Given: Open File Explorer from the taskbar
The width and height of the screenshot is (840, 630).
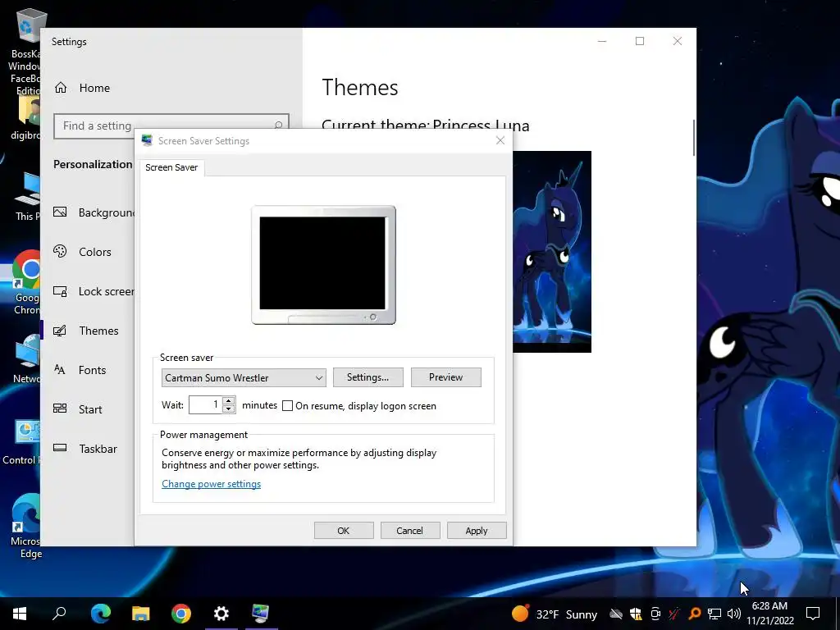Looking at the screenshot, I should coord(141,614).
